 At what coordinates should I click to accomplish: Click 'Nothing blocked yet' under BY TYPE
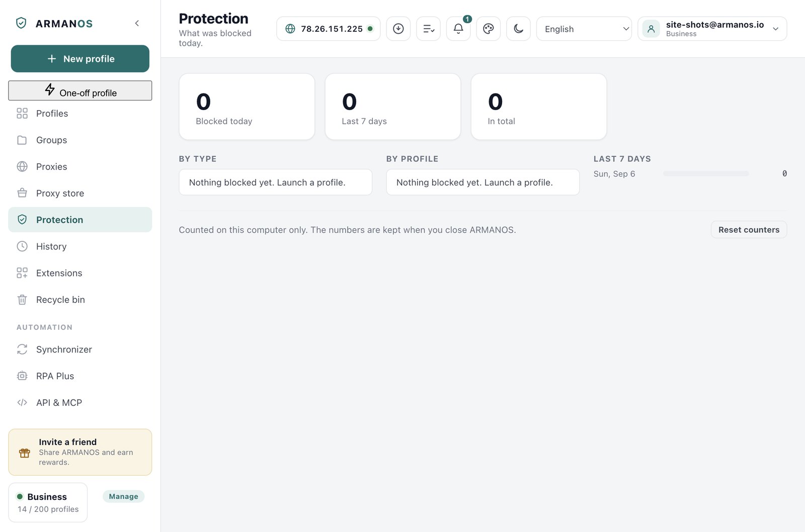tap(276, 183)
